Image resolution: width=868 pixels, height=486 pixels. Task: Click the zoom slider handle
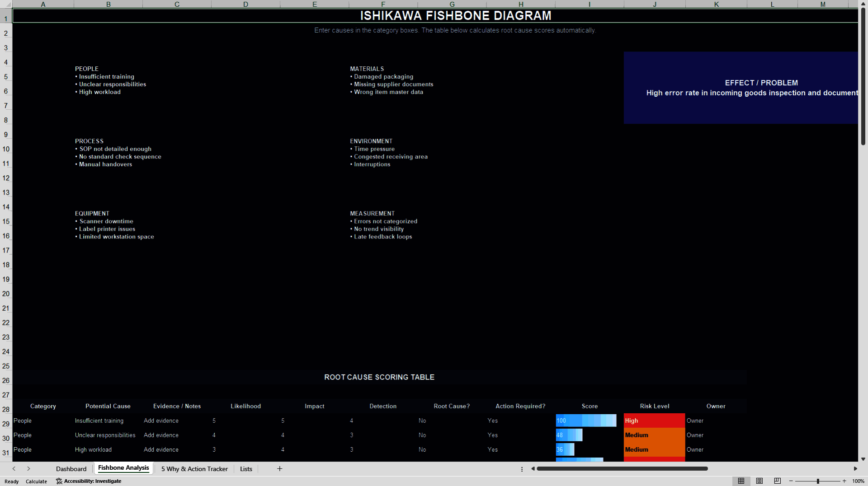818,481
